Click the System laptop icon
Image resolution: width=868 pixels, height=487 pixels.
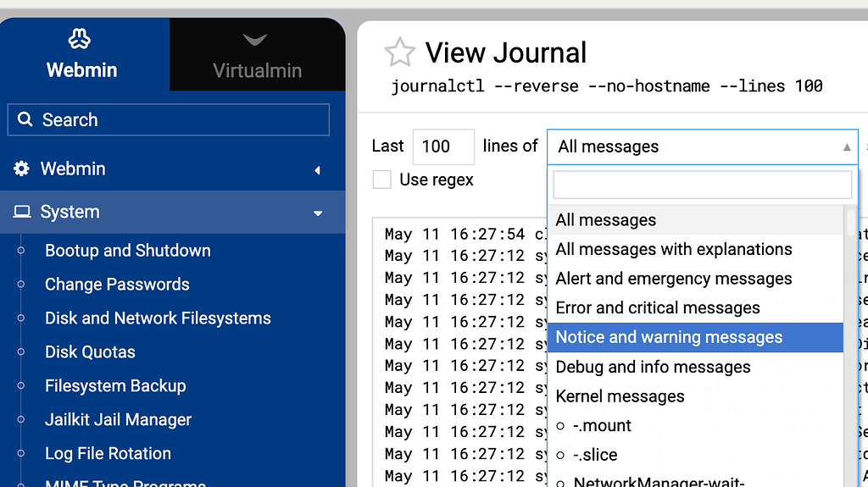[x=22, y=212]
